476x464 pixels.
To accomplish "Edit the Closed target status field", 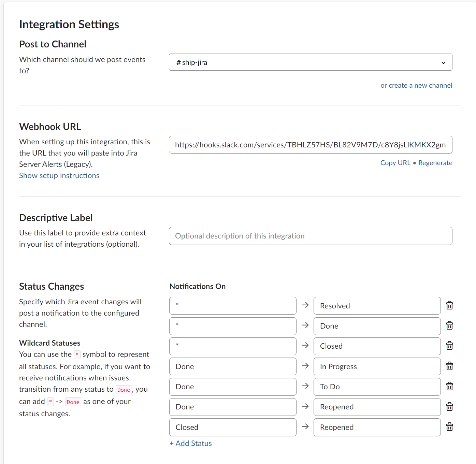I will click(377, 346).
